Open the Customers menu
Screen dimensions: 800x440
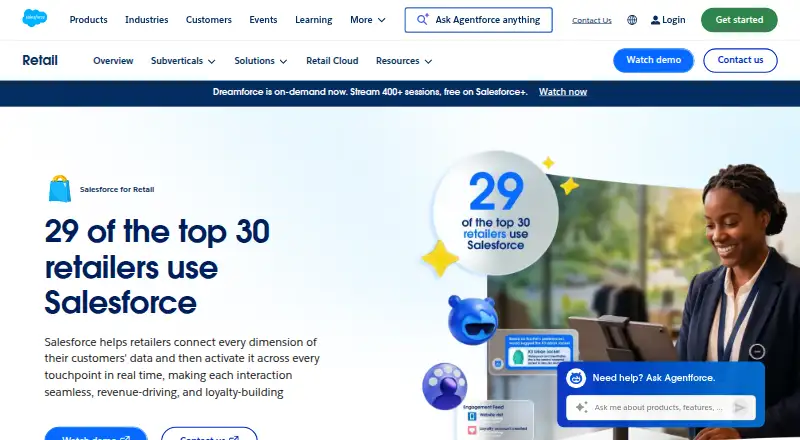pyautogui.click(x=209, y=20)
